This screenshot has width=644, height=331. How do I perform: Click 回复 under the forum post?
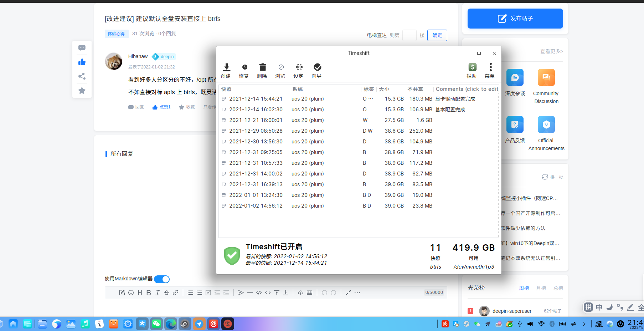tap(136, 107)
